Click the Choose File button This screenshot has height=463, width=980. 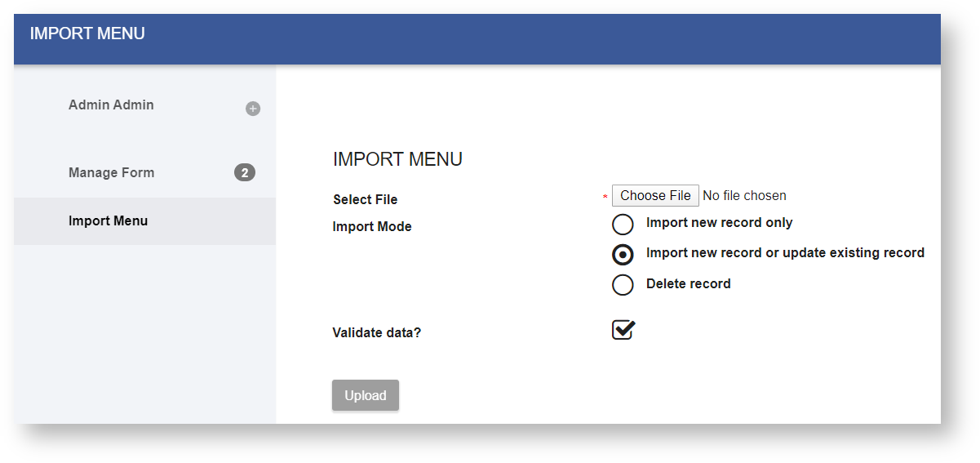pyautogui.click(x=655, y=196)
